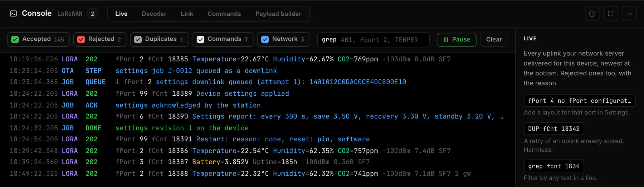The height and width of the screenshot is (187, 644).
Task: Open the info icon button
Action: pos(592,14)
